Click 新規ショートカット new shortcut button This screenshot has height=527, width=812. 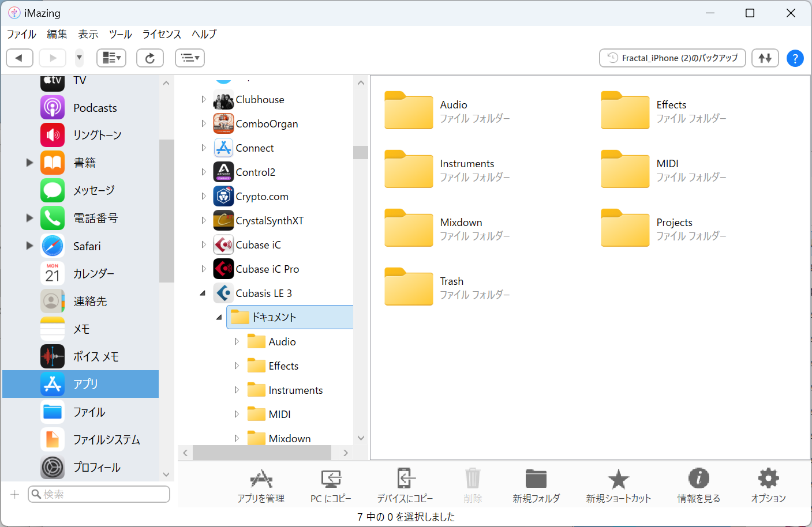pos(618,486)
